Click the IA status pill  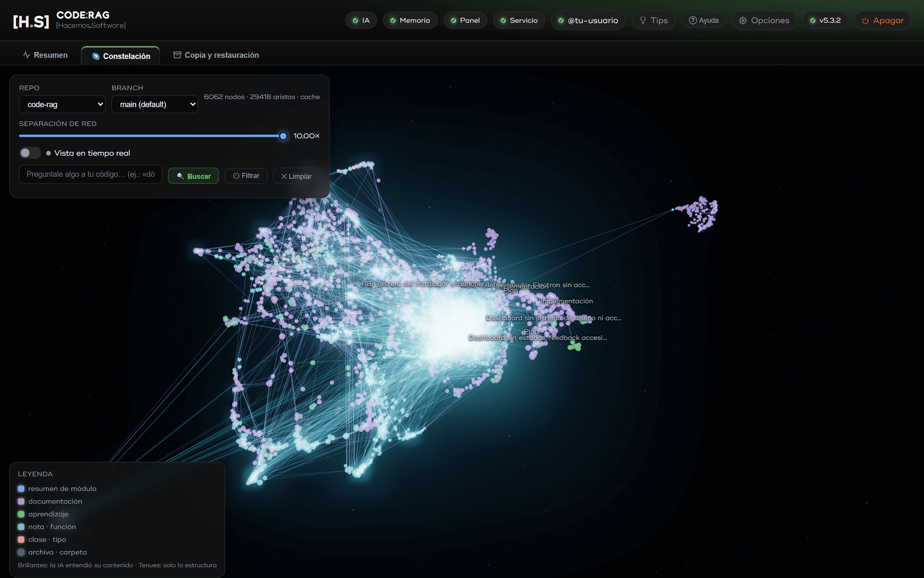click(x=361, y=20)
